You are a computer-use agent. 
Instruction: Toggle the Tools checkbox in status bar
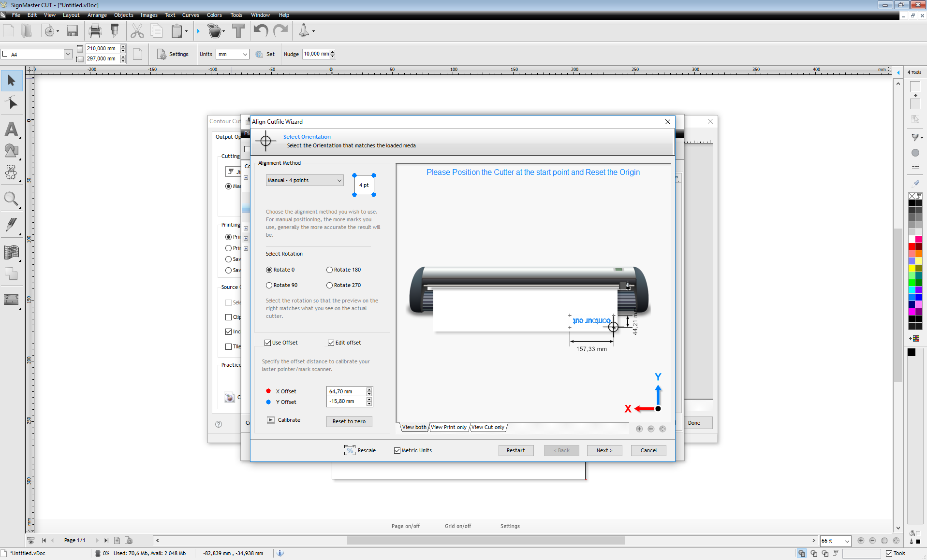(x=889, y=553)
